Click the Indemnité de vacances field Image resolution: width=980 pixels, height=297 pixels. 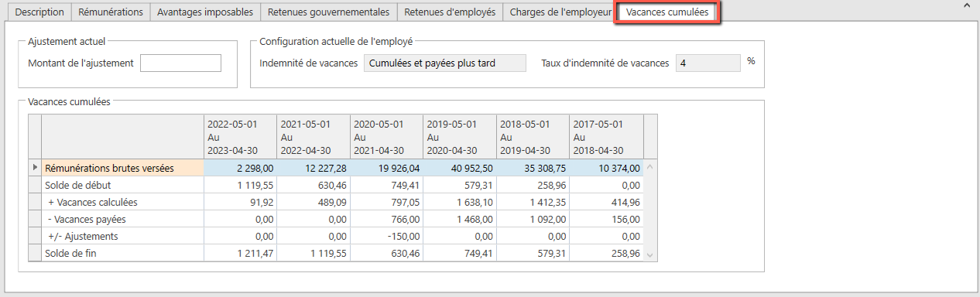(444, 63)
